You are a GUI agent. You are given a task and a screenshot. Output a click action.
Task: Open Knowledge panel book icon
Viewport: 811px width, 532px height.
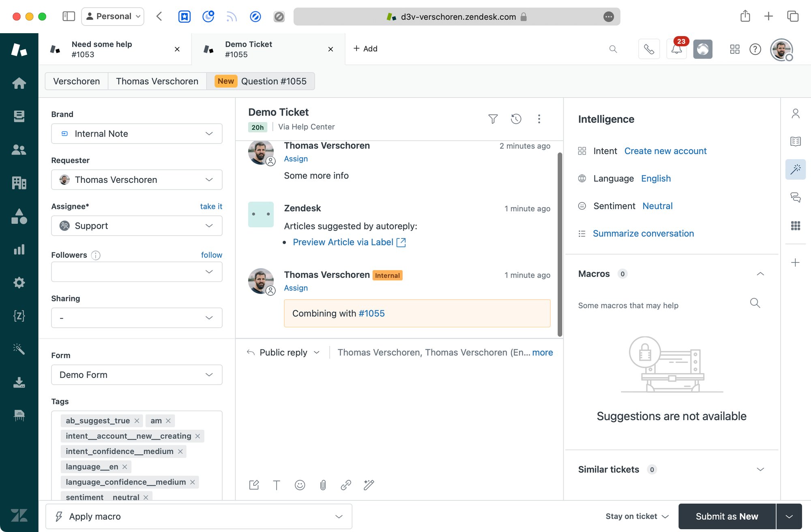click(x=795, y=141)
